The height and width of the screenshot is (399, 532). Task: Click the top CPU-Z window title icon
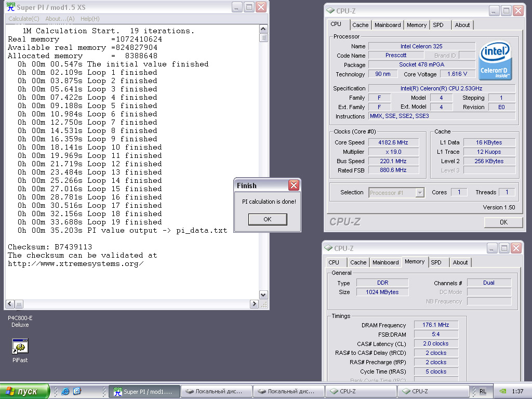(330, 11)
